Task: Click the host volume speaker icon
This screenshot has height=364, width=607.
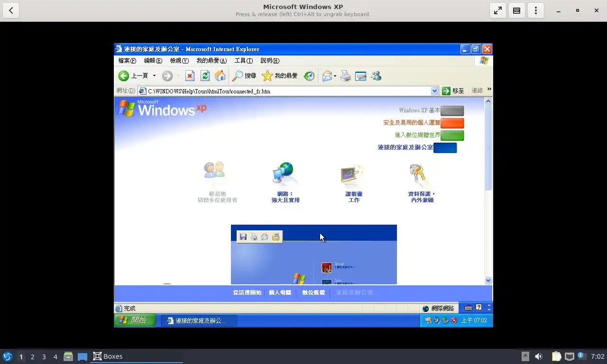Action: click(539, 356)
